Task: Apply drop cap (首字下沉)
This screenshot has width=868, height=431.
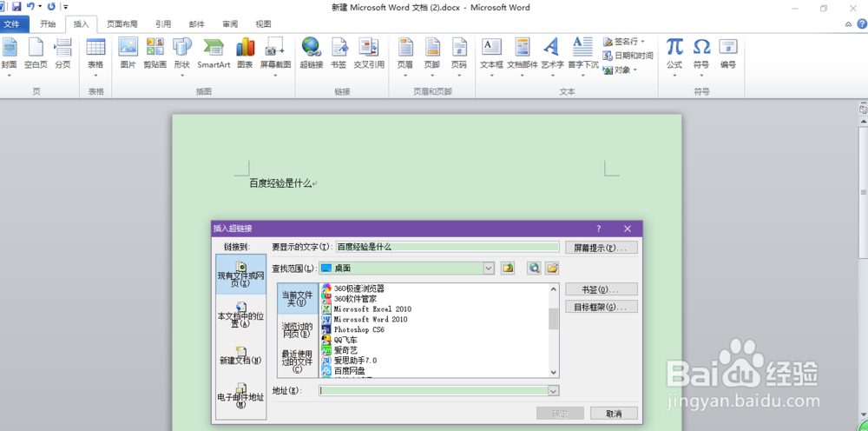Action: click(583, 56)
